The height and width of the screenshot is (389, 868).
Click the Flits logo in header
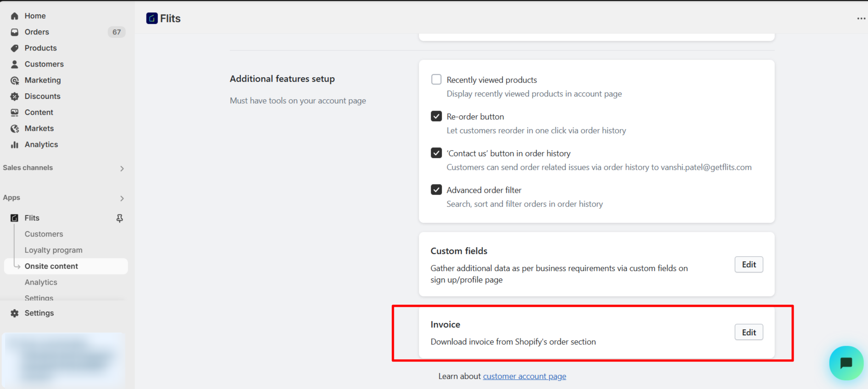click(x=152, y=18)
